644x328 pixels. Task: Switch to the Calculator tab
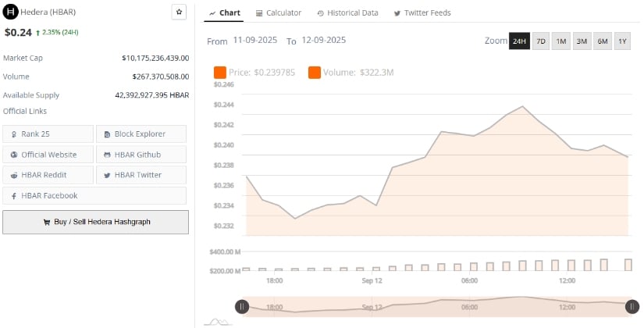[x=279, y=12]
